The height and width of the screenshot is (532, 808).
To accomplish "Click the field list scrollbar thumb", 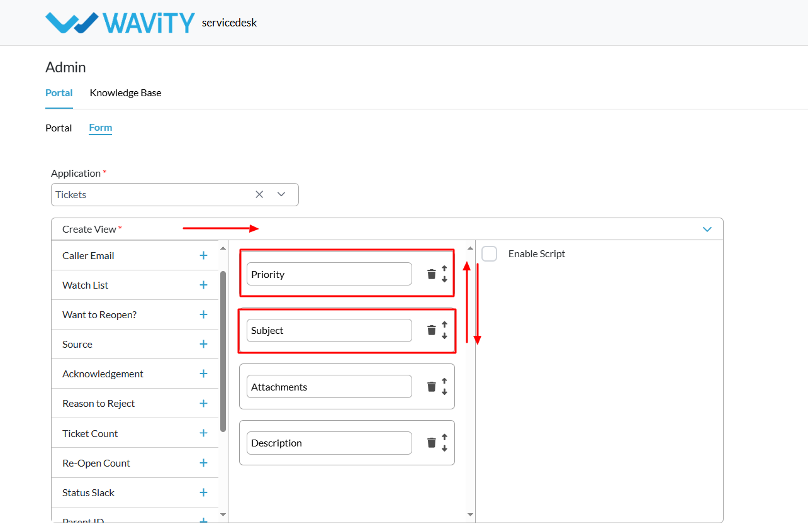I will [223, 351].
